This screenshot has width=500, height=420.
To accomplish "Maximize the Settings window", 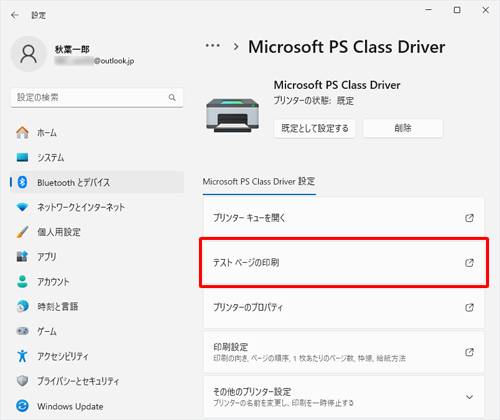I will pos(457,10).
